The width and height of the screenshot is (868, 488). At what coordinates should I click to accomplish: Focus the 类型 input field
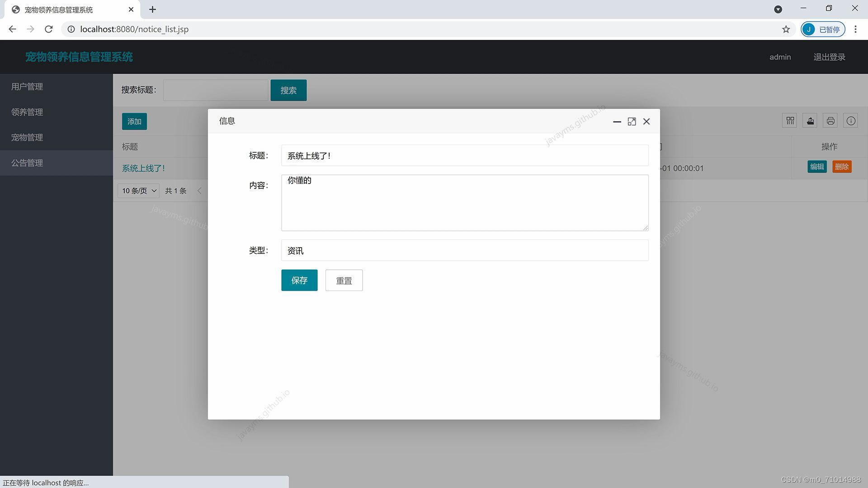click(465, 250)
